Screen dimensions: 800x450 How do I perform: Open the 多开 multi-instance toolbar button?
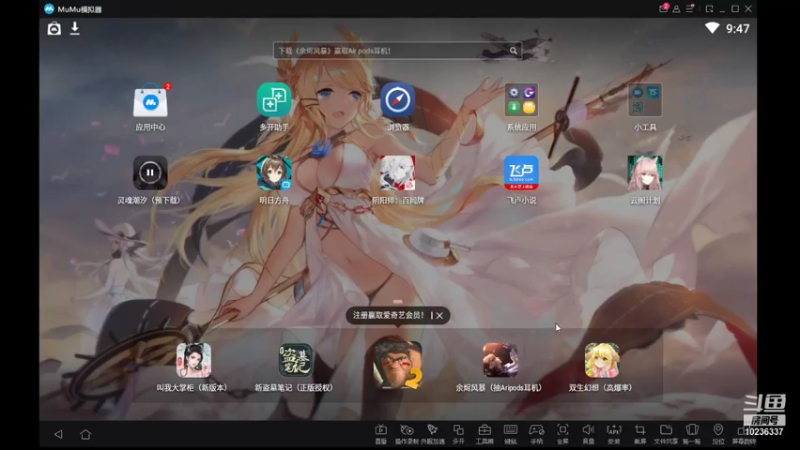click(x=459, y=433)
